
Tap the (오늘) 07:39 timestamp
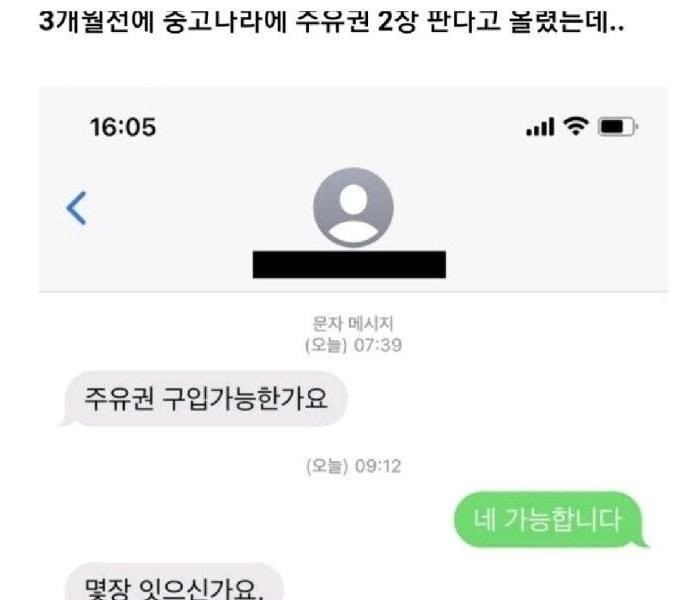click(353, 345)
